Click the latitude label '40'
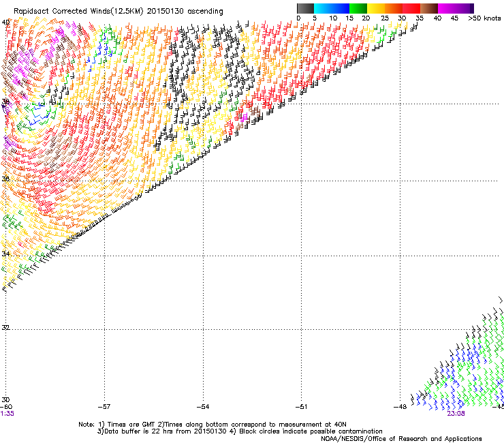The width and height of the screenshot is (504, 443). (x=5, y=22)
